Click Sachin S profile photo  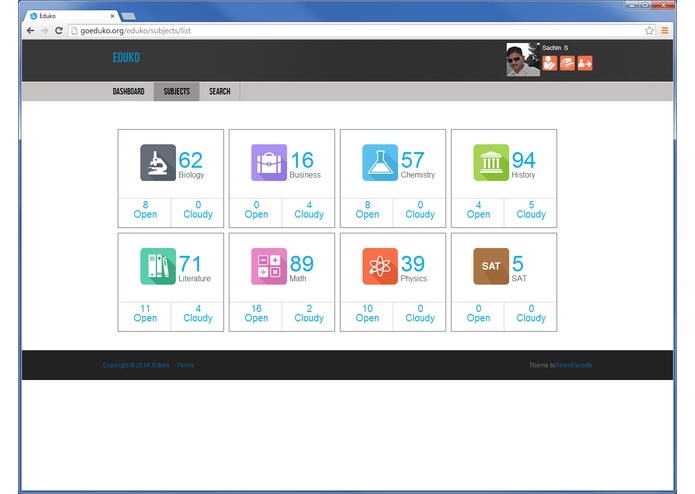[x=523, y=59]
